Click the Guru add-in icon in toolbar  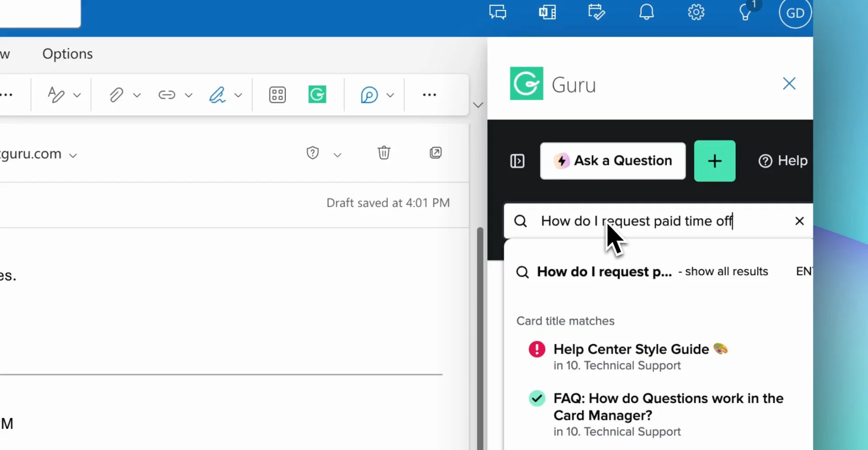pyautogui.click(x=317, y=95)
